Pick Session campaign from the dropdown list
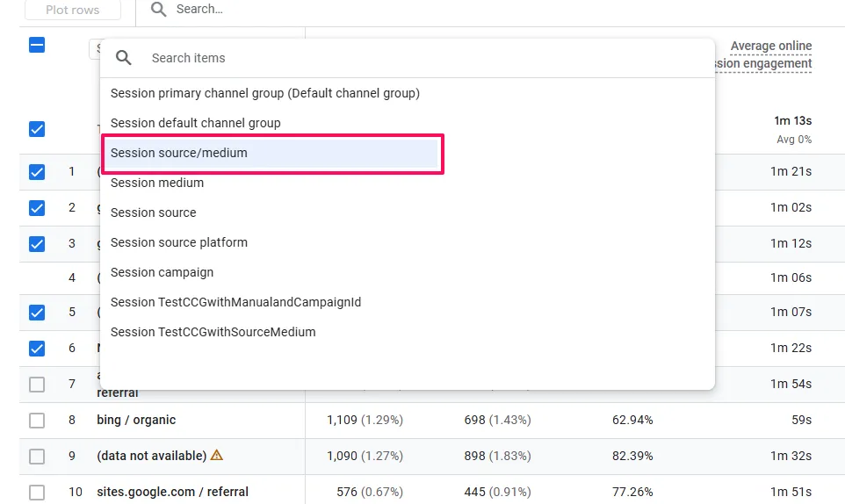 162,272
